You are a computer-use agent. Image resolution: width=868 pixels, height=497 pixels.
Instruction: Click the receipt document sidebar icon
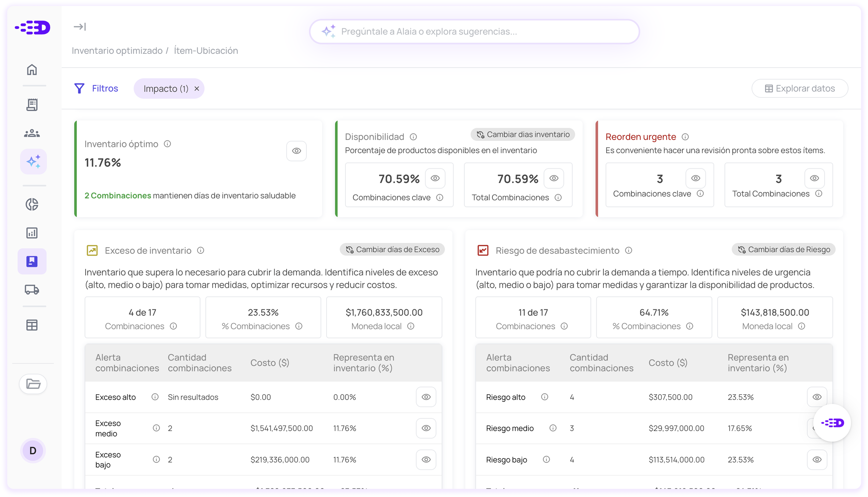[32, 105]
